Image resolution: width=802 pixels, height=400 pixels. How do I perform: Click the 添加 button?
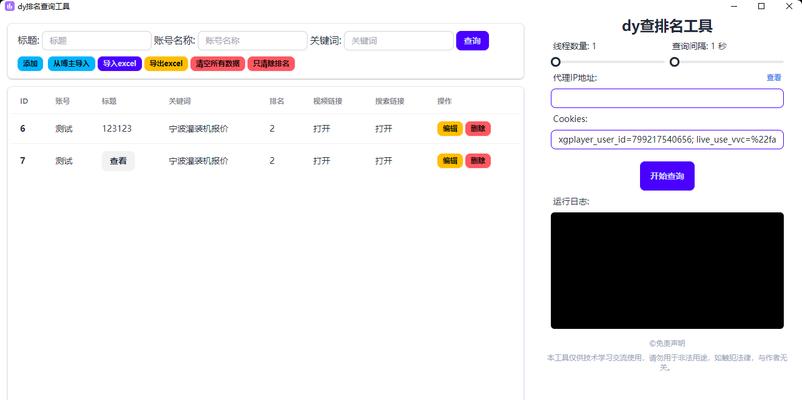pos(30,64)
